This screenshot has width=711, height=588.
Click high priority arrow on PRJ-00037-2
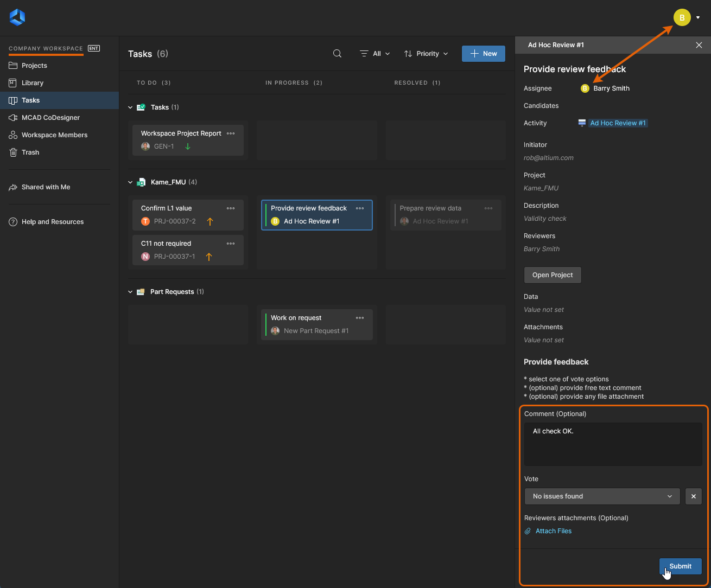click(210, 221)
